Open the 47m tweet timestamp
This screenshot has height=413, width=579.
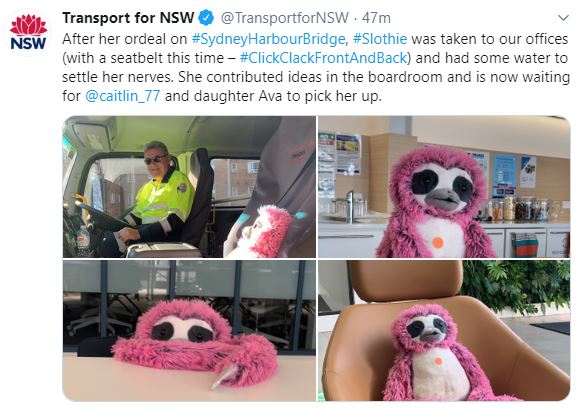tap(376, 18)
